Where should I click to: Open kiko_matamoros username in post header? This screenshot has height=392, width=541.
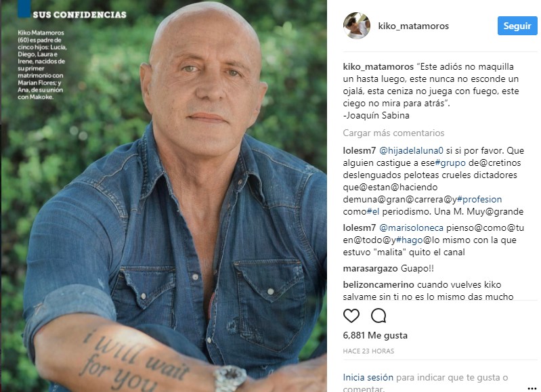tap(413, 26)
